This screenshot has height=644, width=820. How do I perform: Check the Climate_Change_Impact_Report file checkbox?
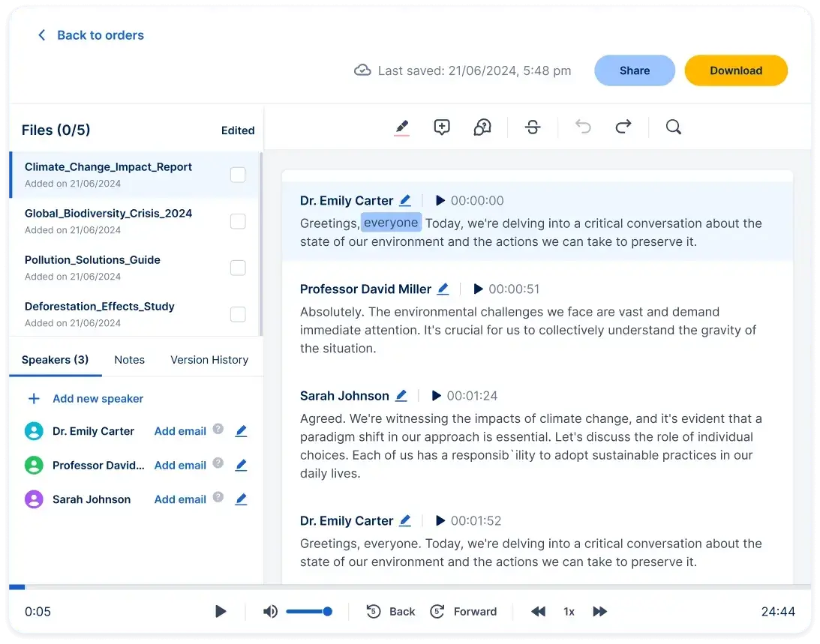tap(238, 175)
